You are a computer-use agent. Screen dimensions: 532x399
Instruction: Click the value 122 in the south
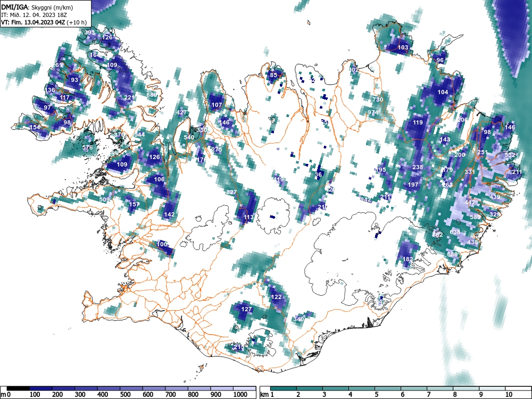click(277, 297)
